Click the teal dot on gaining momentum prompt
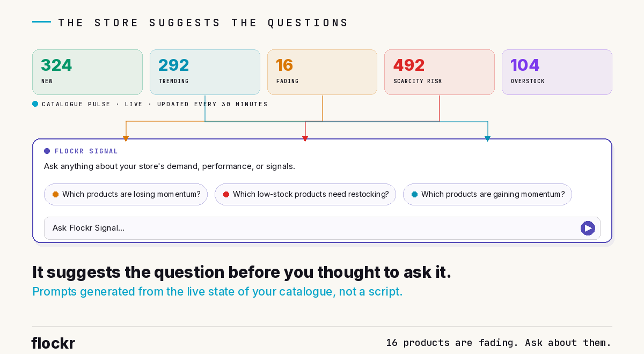Screen dimensions: 644x354 tap(414, 194)
